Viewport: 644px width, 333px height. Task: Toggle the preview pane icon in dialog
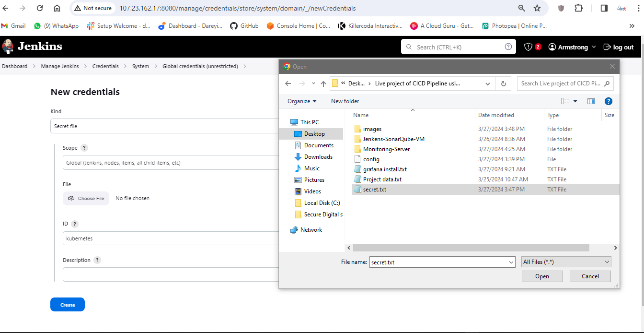coord(591,101)
